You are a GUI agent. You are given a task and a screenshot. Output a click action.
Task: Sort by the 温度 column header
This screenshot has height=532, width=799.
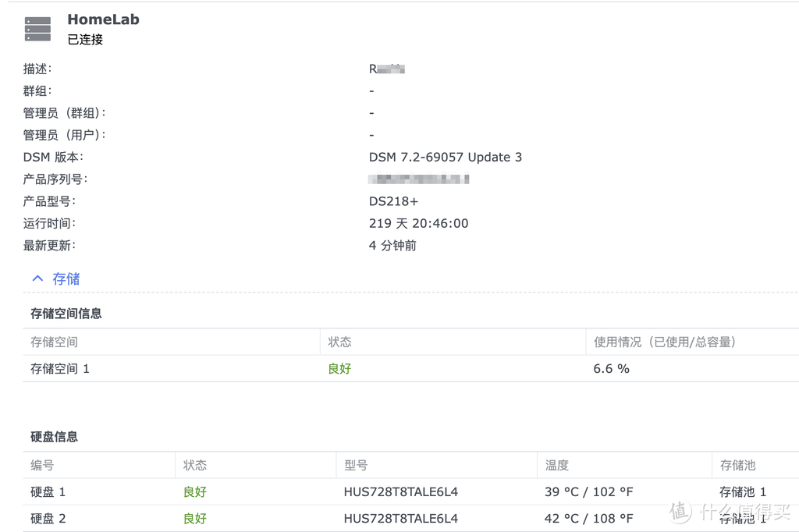[556, 465]
